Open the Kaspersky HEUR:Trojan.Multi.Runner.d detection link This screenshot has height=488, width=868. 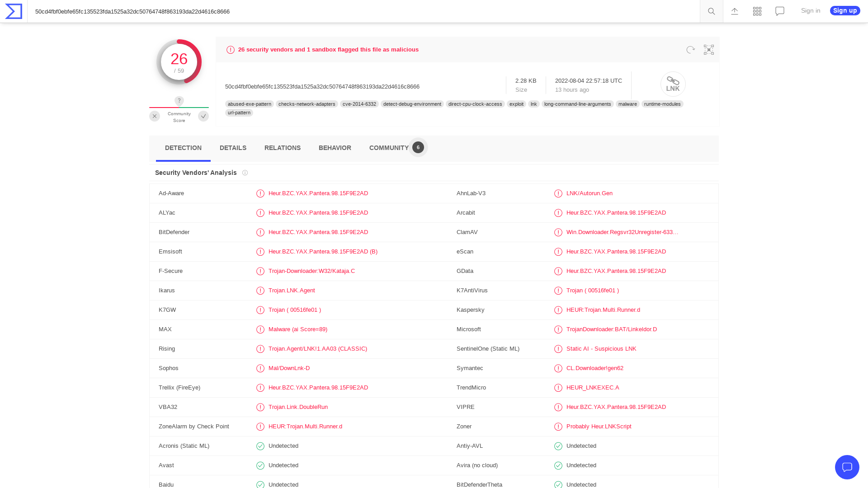point(603,310)
